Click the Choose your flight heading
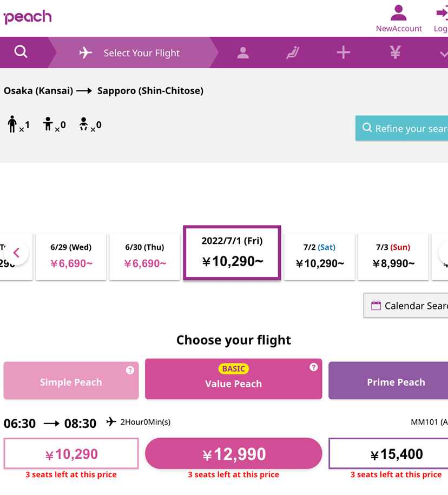Viewport: 448px width, 495px height. (234, 340)
